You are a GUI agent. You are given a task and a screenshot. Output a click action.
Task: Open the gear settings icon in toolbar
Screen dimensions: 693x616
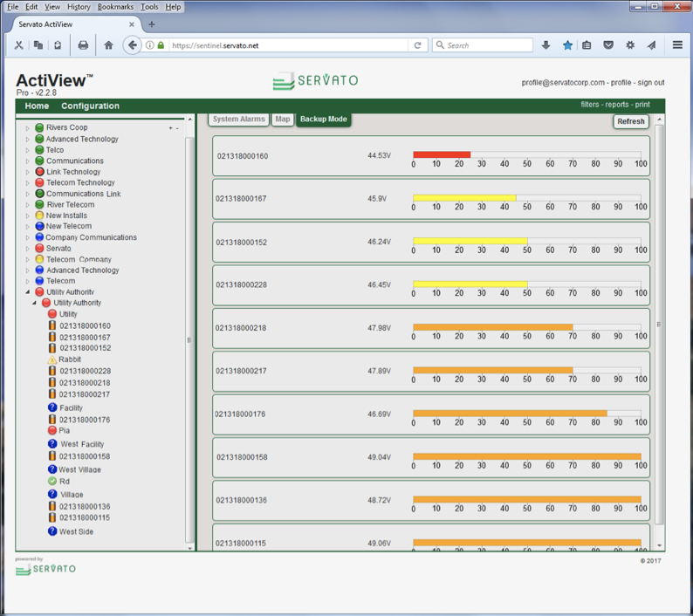click(x=630, y=45)
